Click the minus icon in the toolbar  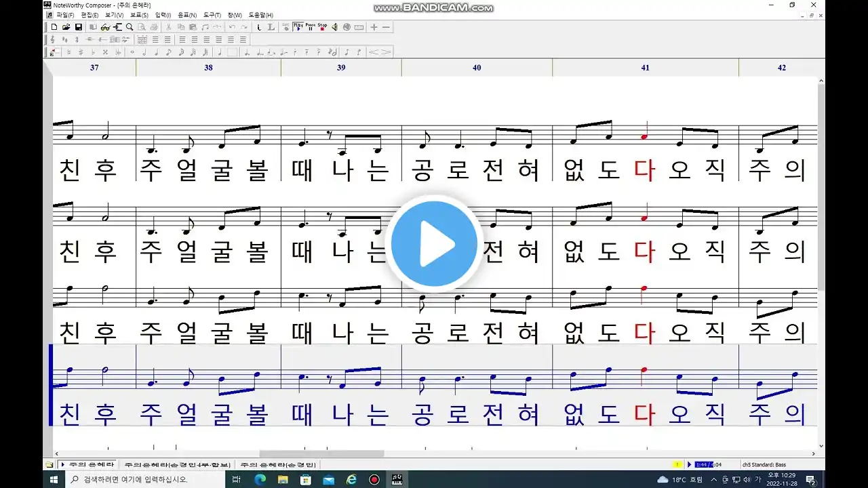tap(386, 27)
